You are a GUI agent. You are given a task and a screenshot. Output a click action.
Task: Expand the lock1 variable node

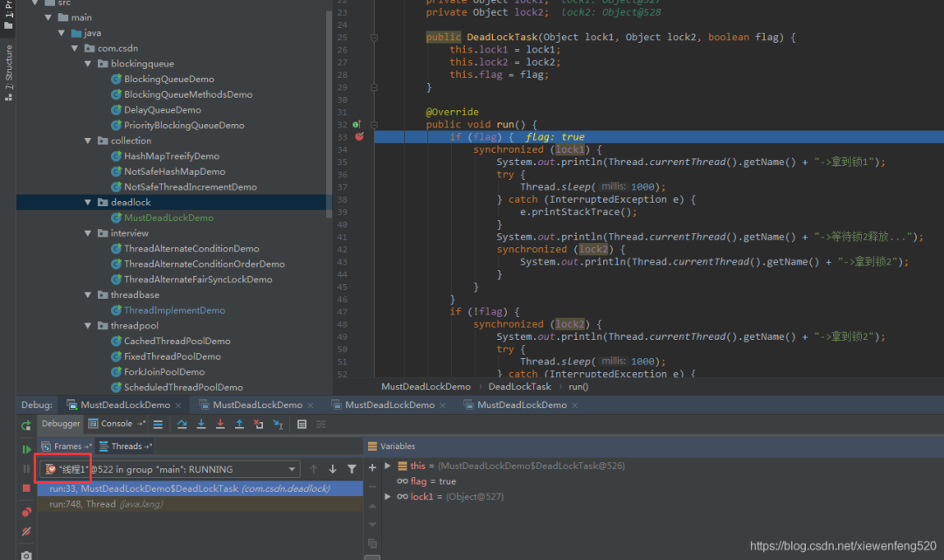tap(388, 497)
